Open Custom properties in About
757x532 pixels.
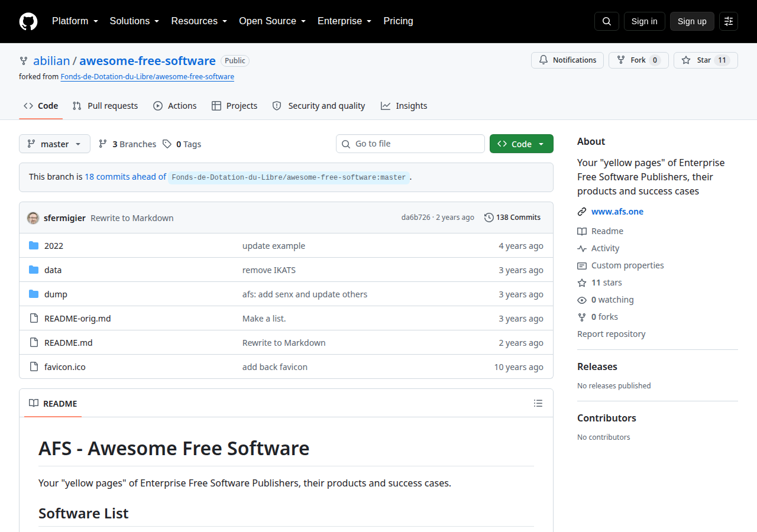[621, 265]
